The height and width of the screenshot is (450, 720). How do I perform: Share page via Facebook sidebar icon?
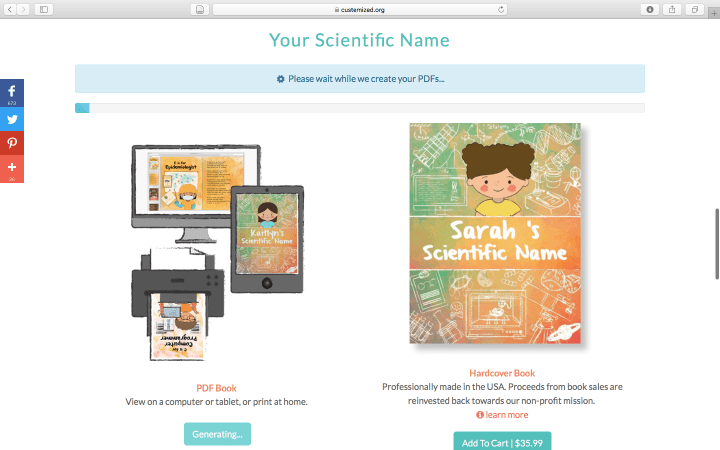[x=12, y=93]
